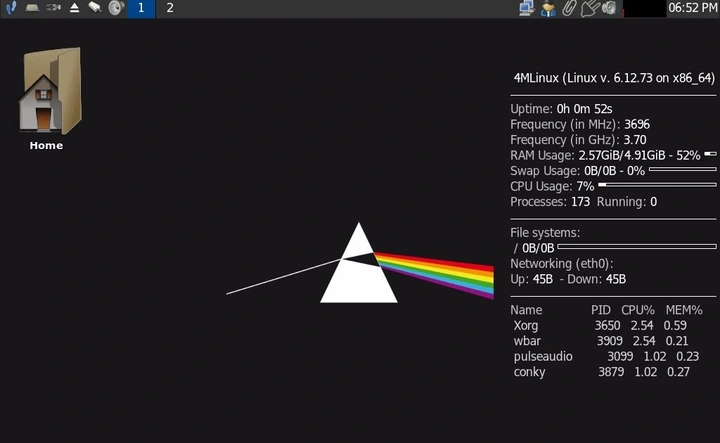This screenshot has width=720, height=443.
Task: Open the Home folder desktop icon
Action: pyautogui.click(x=46, y=92)
